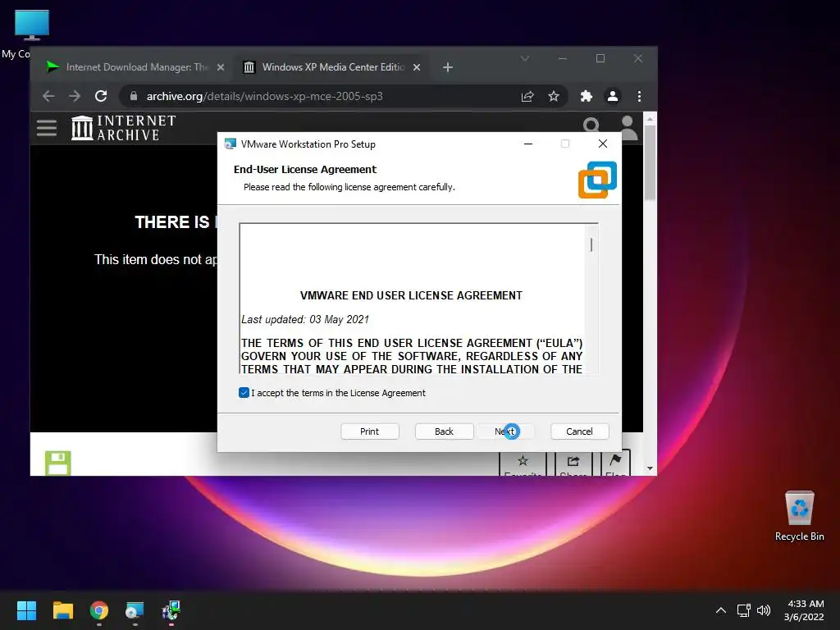Reload the archive.org page
Viewport: 840px width, 630px height.
tap(101, 96)
